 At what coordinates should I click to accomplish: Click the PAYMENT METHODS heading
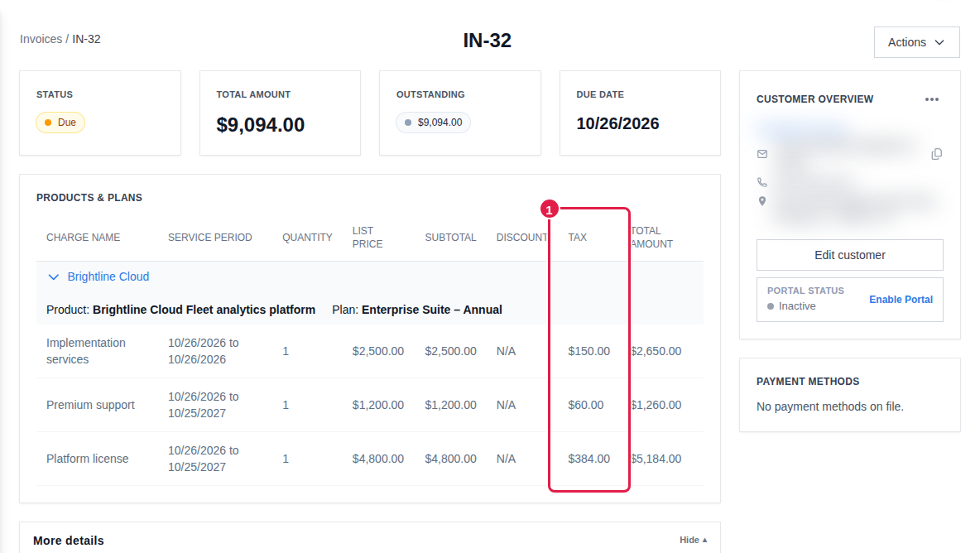coord(808,381)
